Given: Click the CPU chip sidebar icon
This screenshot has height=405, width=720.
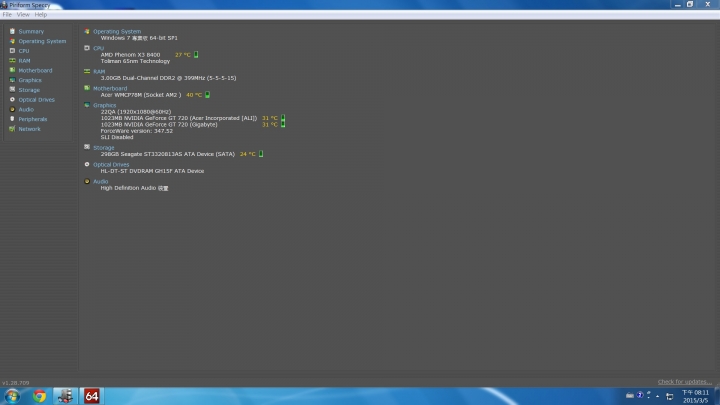Looking at the screenshot, I should (x=12, y=51).
